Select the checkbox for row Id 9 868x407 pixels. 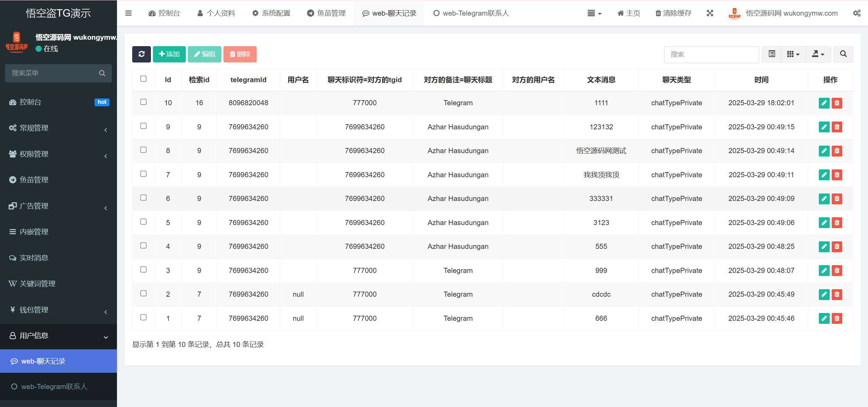pos(144,126)
